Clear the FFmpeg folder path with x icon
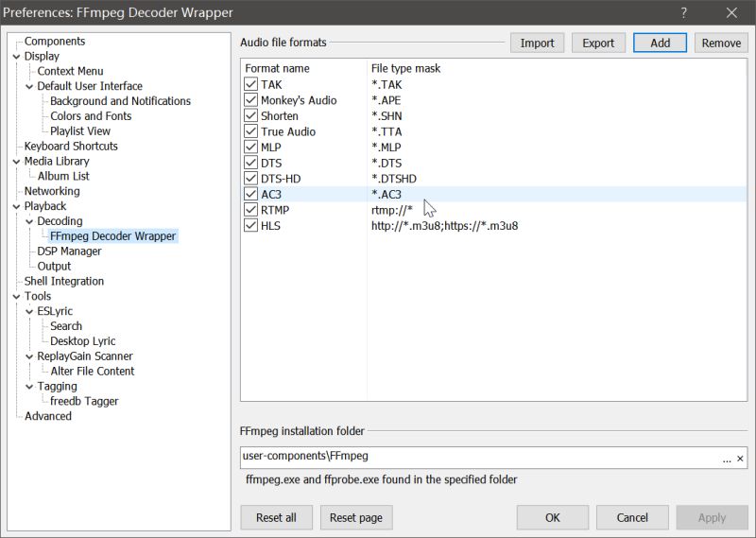The width and height of the screenshot is (756, 538). pyautogui.click(x=740, y=459)
